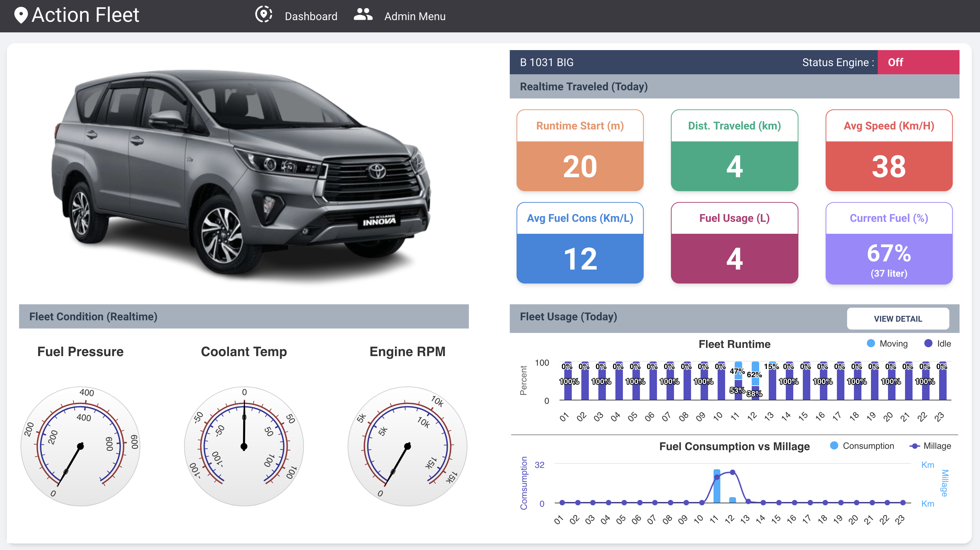Click the Avg Speed (Km/H) card
The image size is (980, 550).
pyautogui.click(x=889, y=150)
